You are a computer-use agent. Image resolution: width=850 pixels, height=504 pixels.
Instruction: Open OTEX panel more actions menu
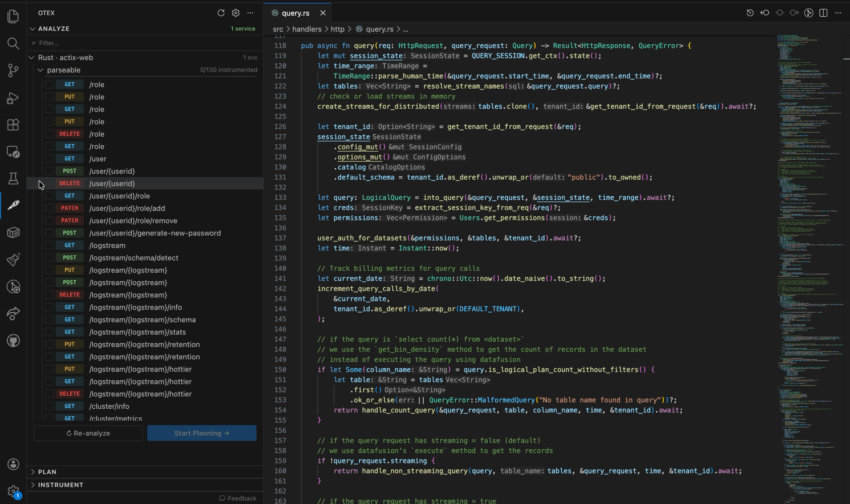point(250,13)
